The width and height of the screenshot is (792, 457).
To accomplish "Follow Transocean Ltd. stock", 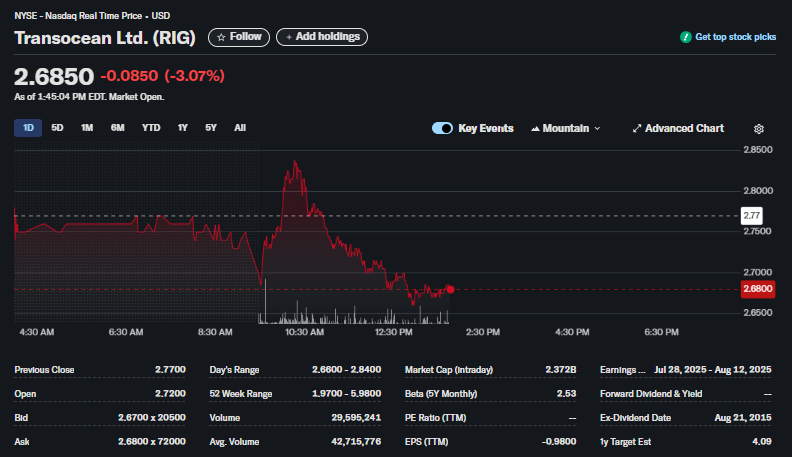I will (239, 37).
